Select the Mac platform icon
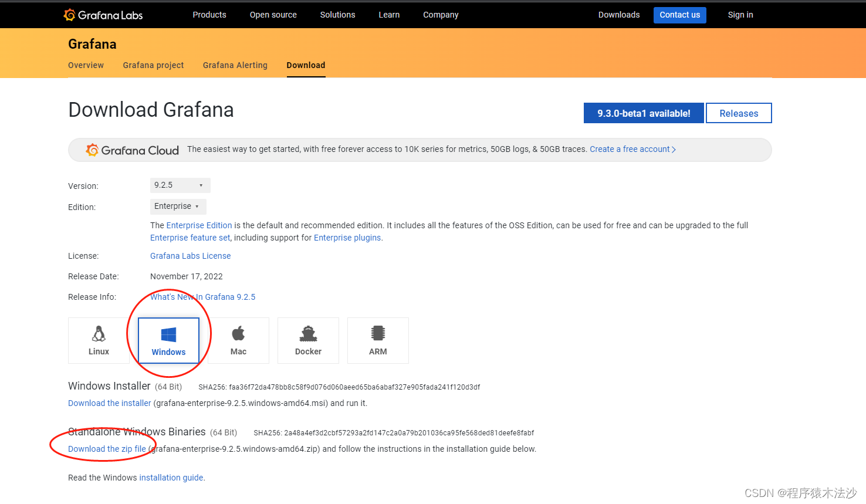 [238, 340]
